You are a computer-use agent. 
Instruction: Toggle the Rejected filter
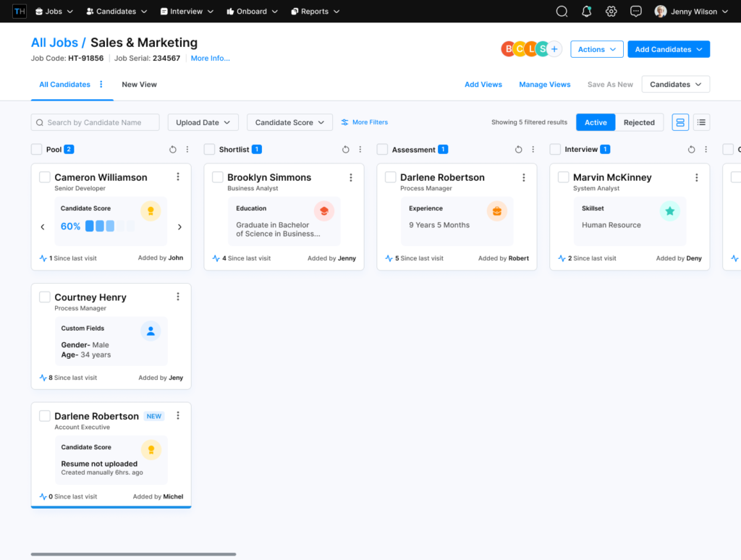pos(639,122)
